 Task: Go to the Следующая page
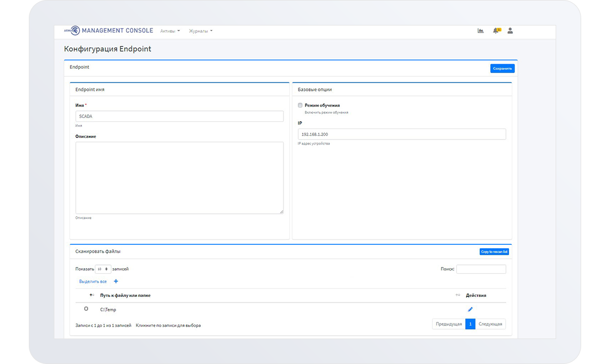[490, 324]
